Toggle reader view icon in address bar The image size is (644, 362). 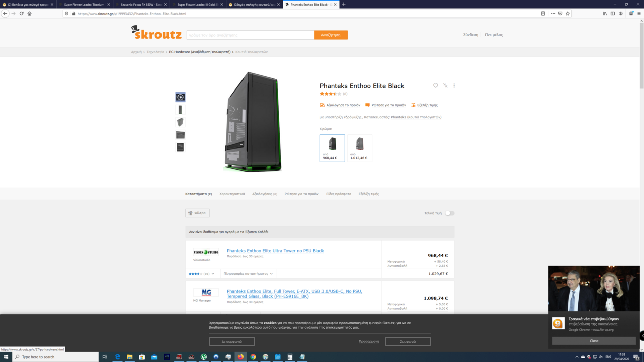[x=543, y=14]
